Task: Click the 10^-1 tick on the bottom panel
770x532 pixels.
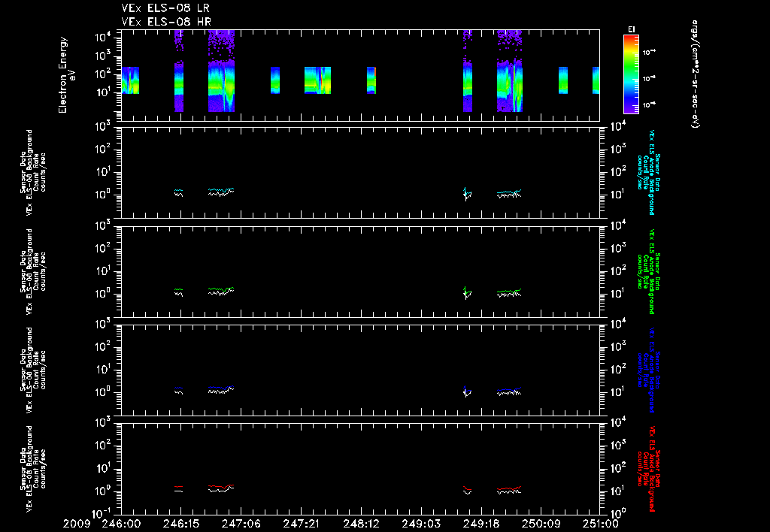Action: 104,513
